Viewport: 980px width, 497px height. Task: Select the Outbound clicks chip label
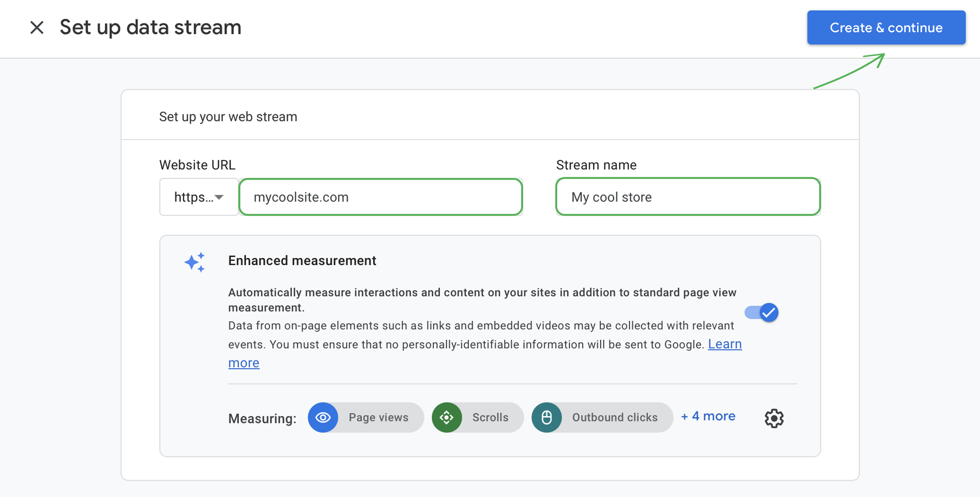pyautogui.click(x=615, y=418)
